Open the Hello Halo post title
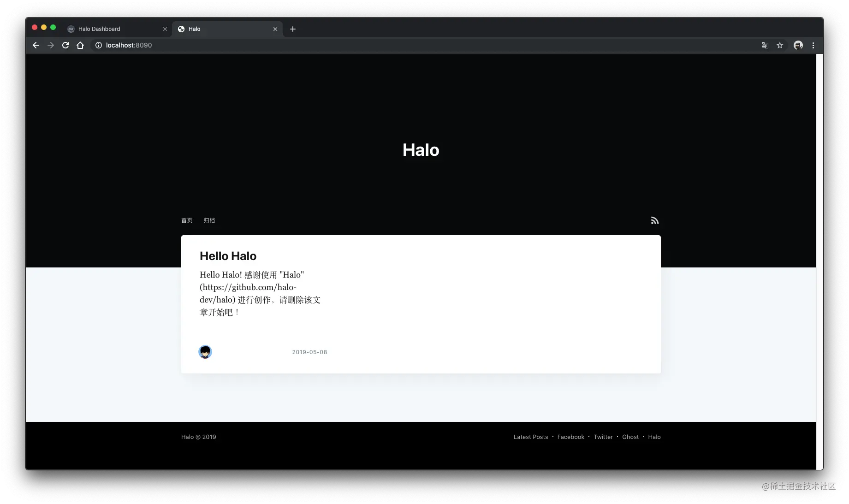 click(228, 256)
